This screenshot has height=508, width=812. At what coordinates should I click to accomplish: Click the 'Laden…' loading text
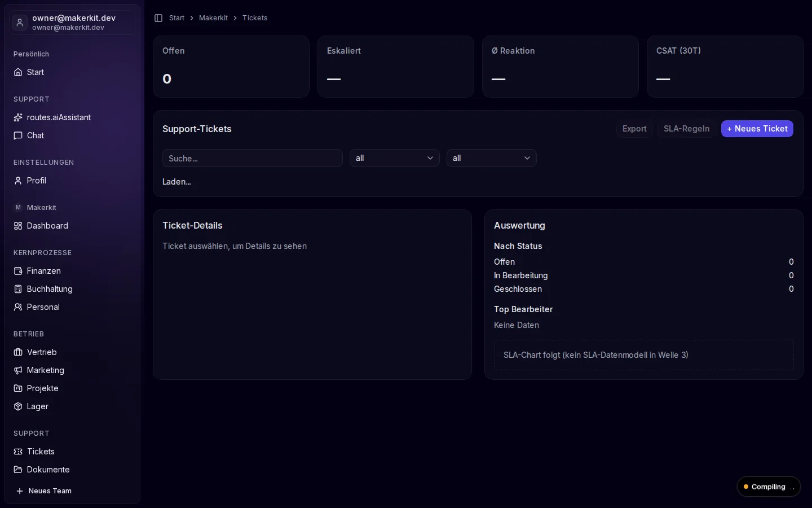click(x=176, y=182)
